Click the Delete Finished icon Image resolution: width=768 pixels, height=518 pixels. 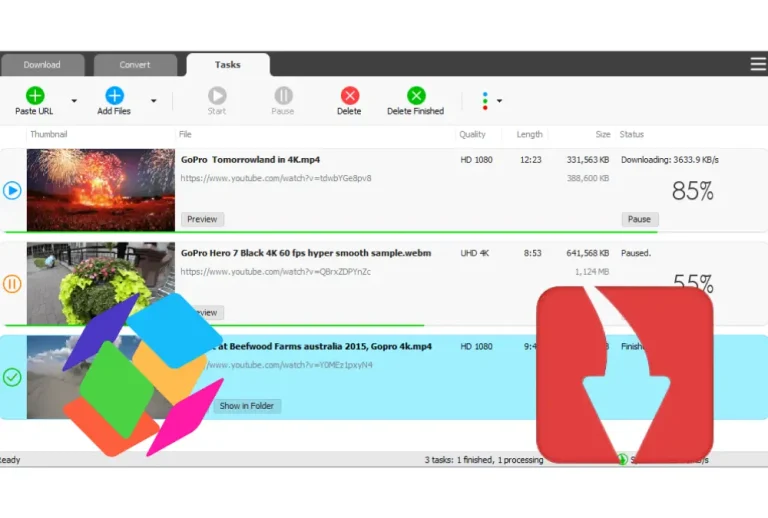(x=416, y=95)
